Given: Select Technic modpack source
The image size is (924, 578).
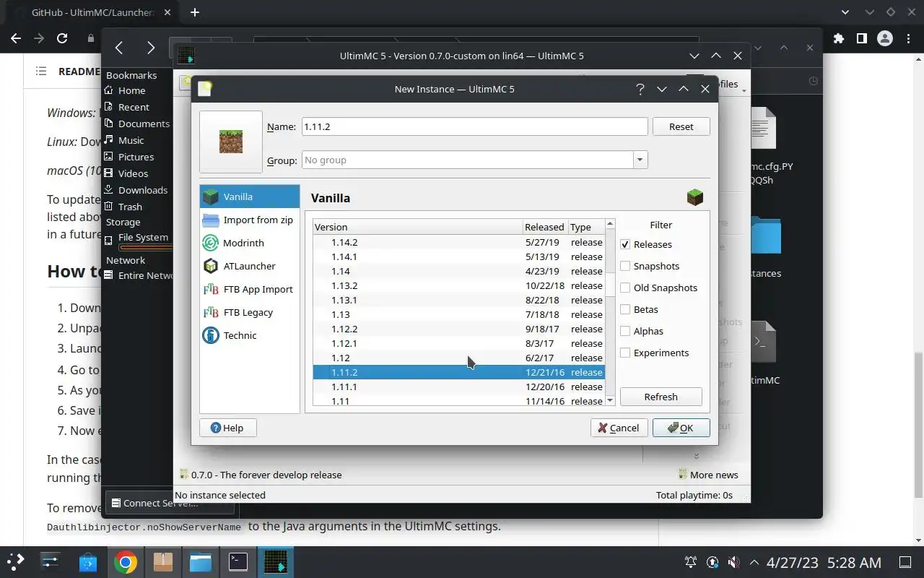Looking at the screenshot, I should click(x=249, y=335).
